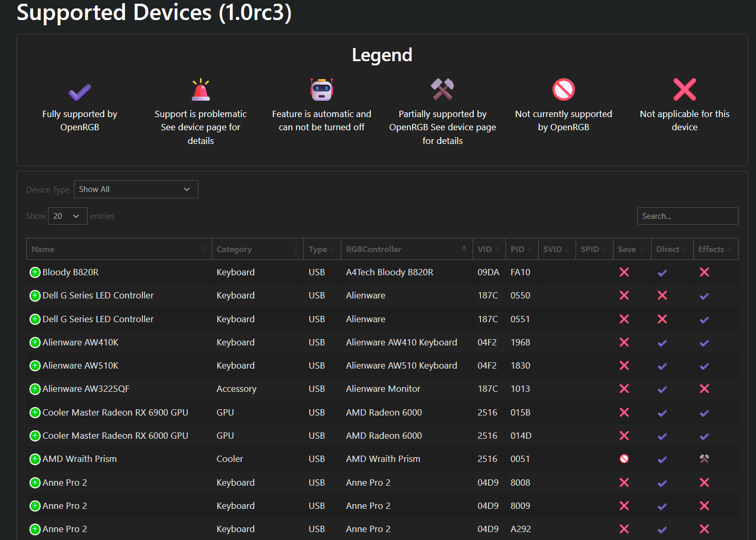Click the robot Feature is automatic legend icon
The width and height of the screenshot is (756, 540).
(x=321, y=90)
